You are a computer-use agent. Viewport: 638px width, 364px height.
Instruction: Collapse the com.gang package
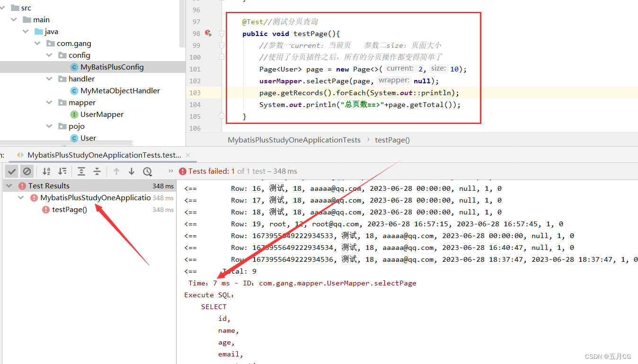[37, 44]
